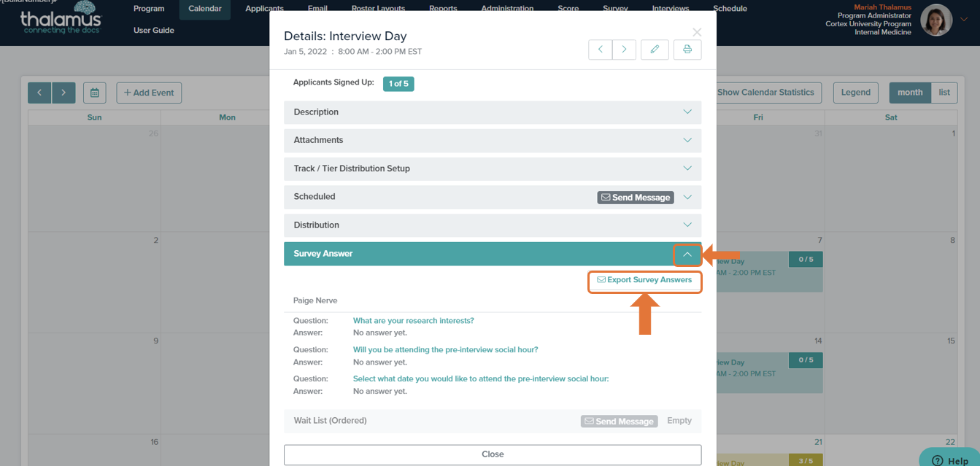Send message to Wait List
Screen dimensions: 980x466
620,422
